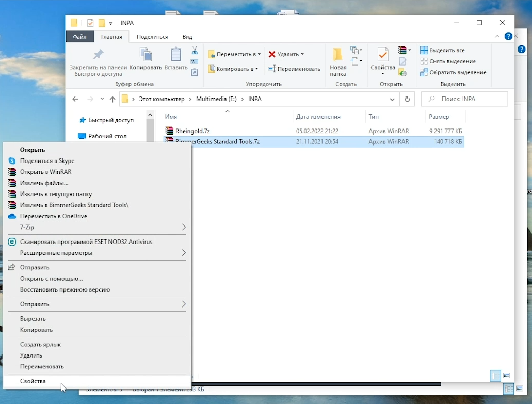Viewport: 532px width, 404px height.
Task: Click the Copy path icon in ribbon
Action: coord(195,62)
